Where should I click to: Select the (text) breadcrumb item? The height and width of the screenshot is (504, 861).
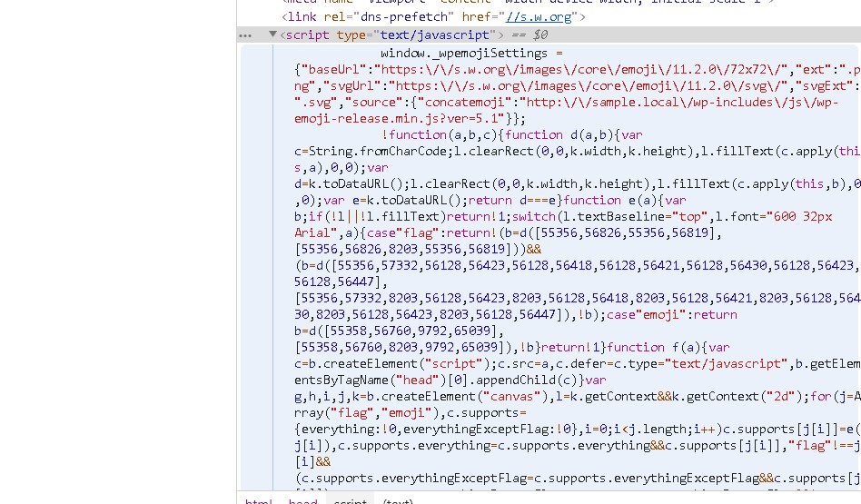398,501
